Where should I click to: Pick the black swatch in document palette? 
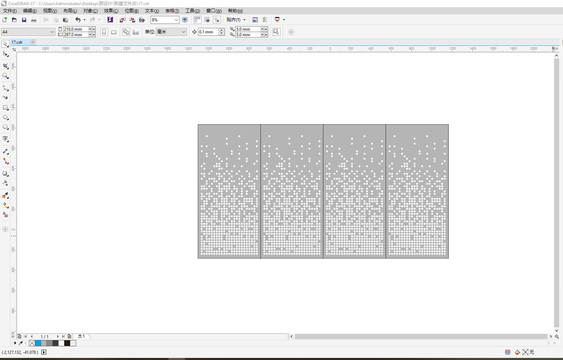click(x=67, y=343)
